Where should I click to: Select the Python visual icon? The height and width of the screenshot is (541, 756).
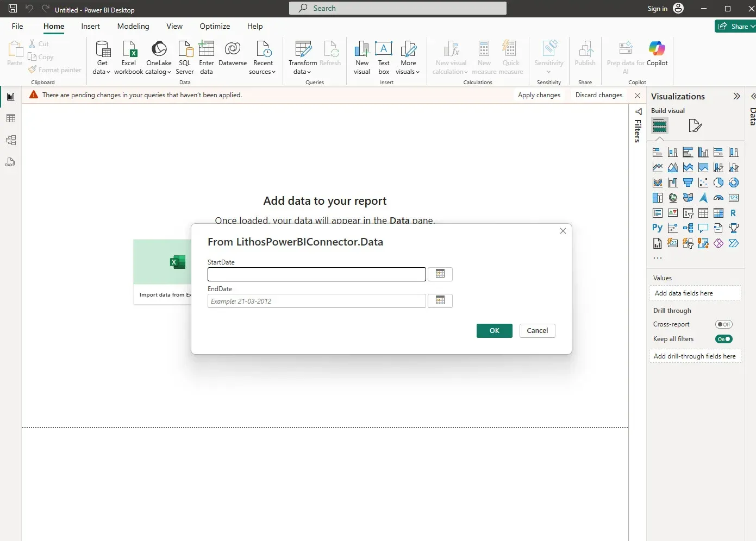tap(657, 228)
